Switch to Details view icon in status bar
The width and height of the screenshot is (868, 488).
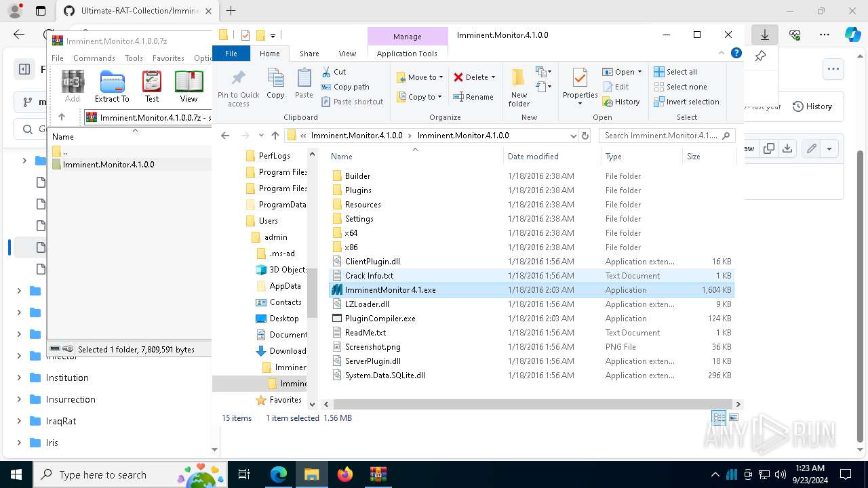click(x=719, y=418)
